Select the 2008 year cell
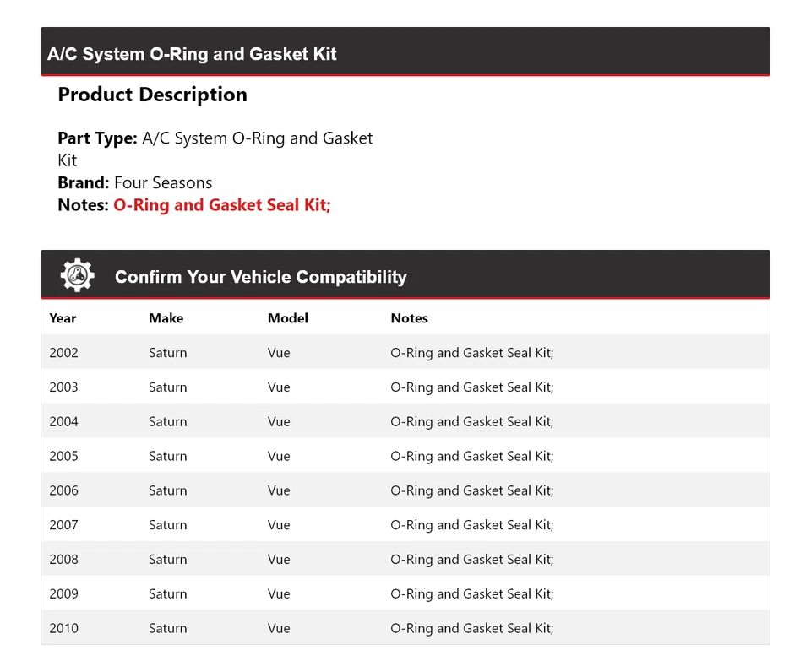Screen dimensions: 811x672 point(63,560)
